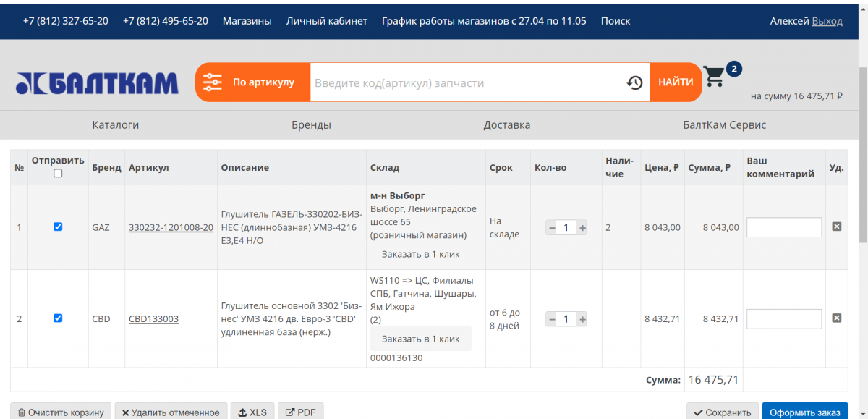Save the cart with Сохранить
This screenshot has height=419, width=868.
click(x=723, y=412)
